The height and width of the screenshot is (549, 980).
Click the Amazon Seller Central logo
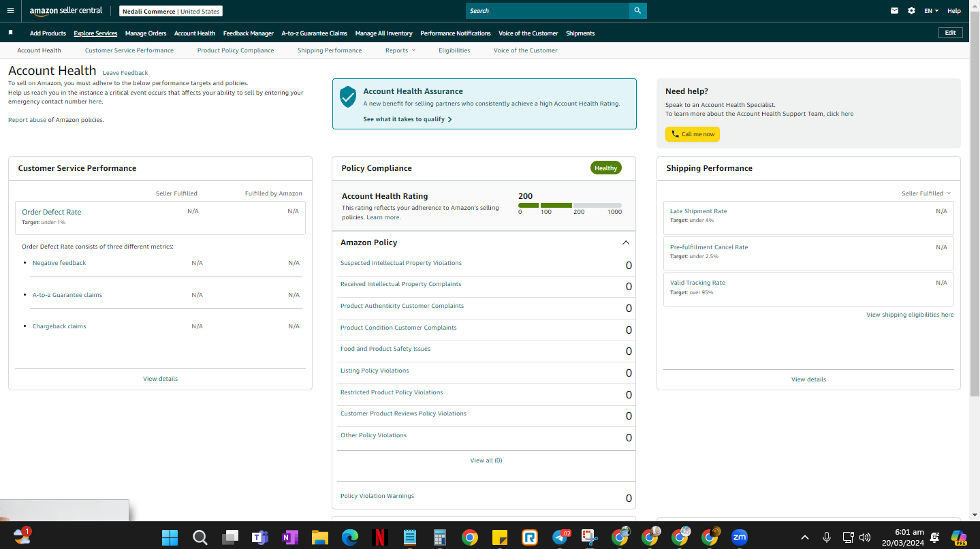[65, 11]
